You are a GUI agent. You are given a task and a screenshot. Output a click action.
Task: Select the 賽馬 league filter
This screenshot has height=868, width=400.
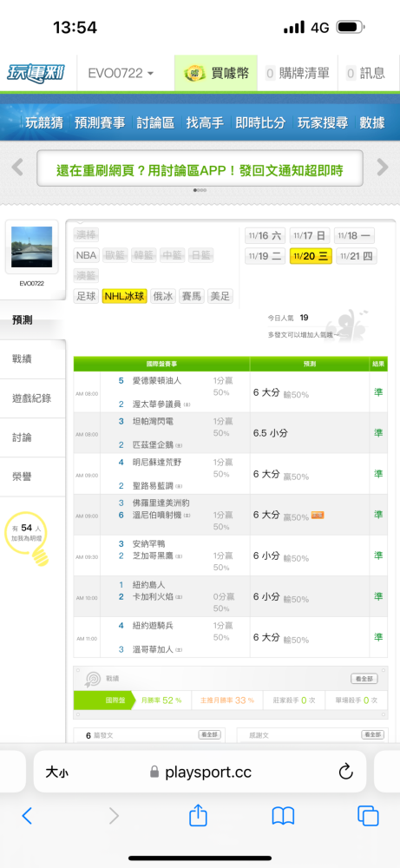(x=192, y=296)
